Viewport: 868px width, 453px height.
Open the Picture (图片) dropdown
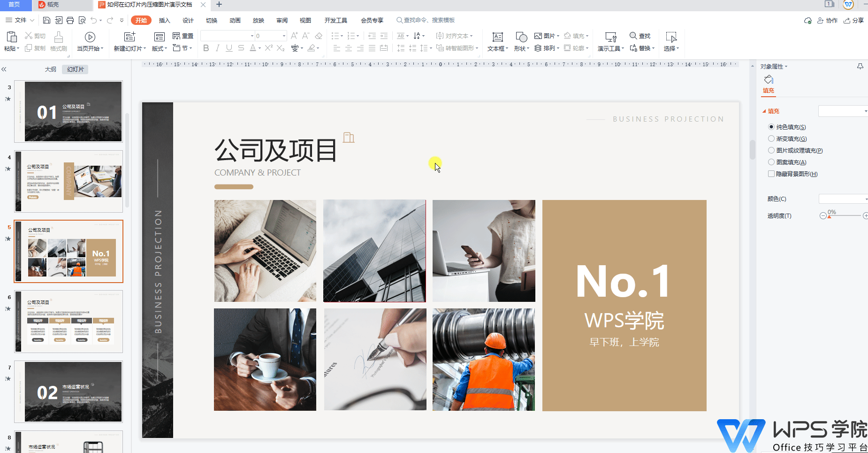tap(547, 36)
